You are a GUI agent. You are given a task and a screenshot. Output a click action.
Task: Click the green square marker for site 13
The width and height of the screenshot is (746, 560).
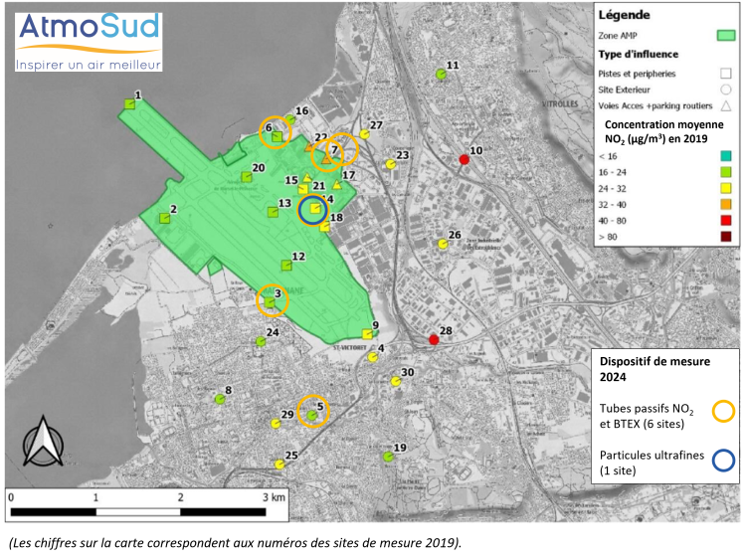click(273, 212)
